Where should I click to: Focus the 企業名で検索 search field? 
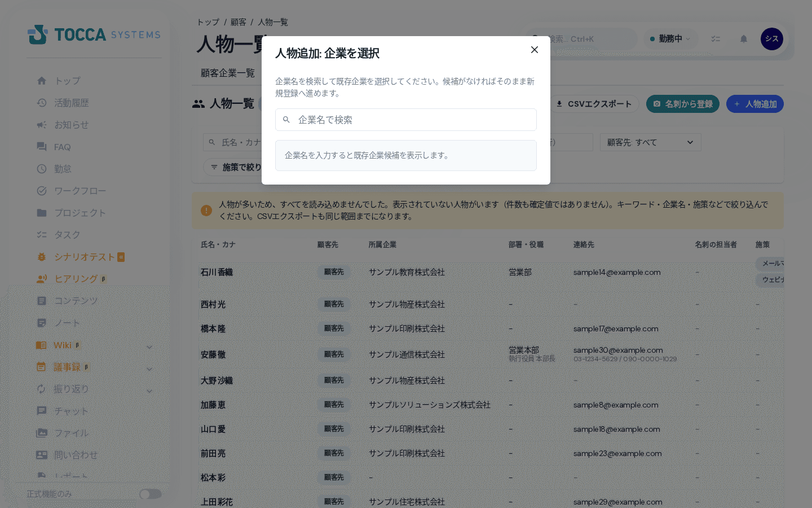click(406, 120)
